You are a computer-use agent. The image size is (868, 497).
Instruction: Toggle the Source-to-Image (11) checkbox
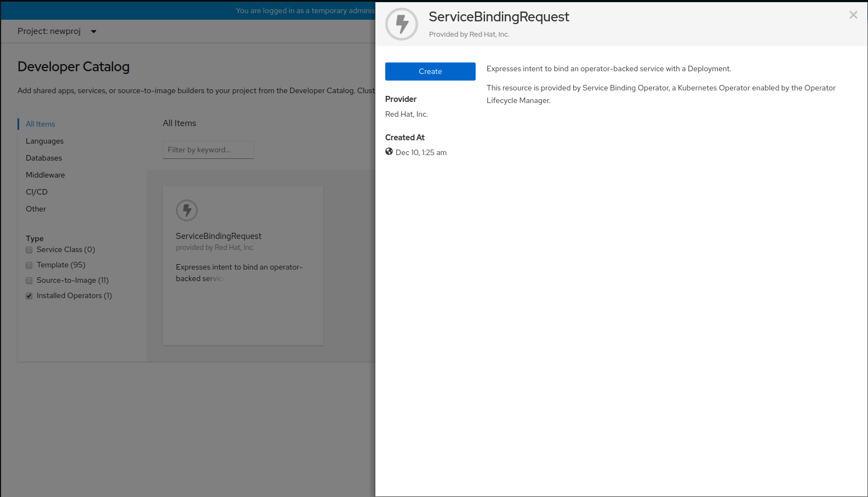point(29,281)
